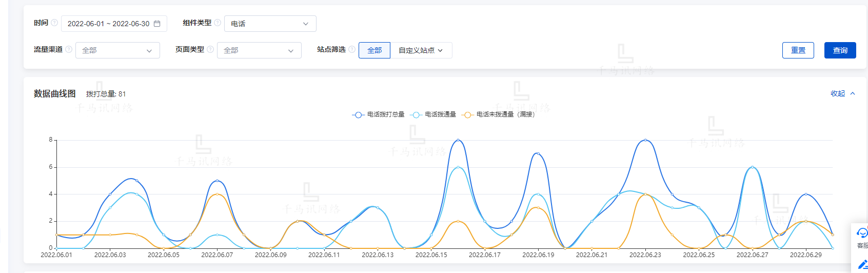The width and height of the screenshot is (868, 273).
Task: Click the calendar icon in date range field
Action: click(x=157, y=24)
